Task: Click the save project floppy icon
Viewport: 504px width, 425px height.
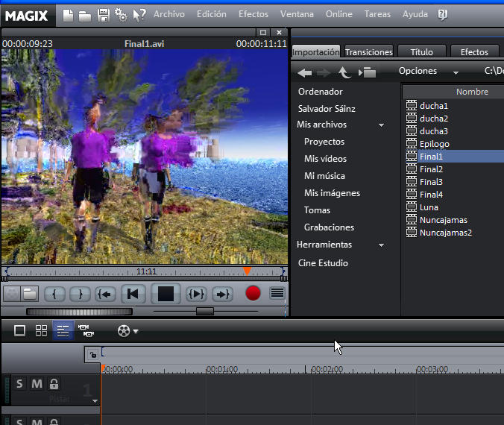Action: click(x=104, y=14)
